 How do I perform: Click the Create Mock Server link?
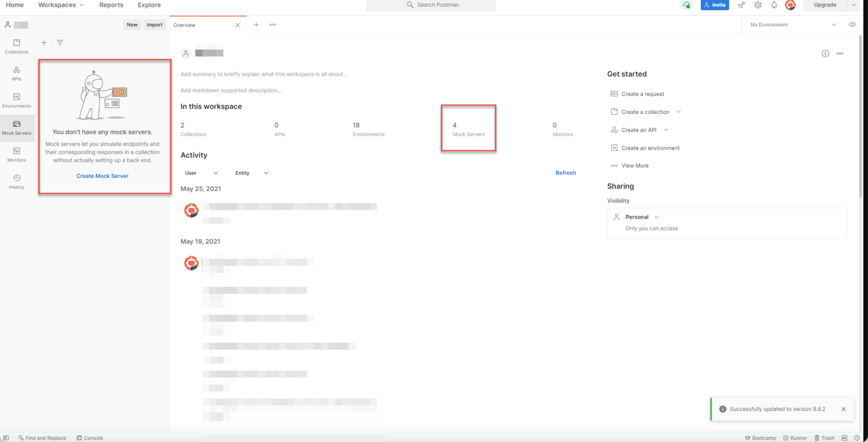coord(102,175)
